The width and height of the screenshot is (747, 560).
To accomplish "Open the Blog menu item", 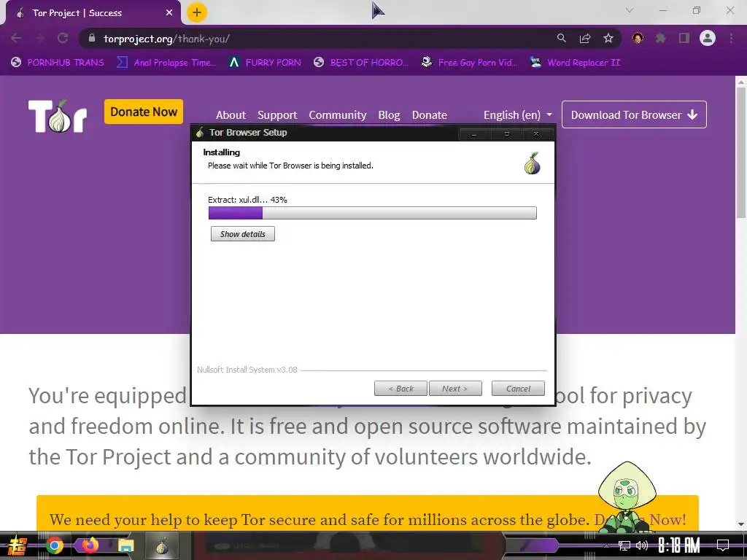I will pyautogui.click(x=389, y=114).
